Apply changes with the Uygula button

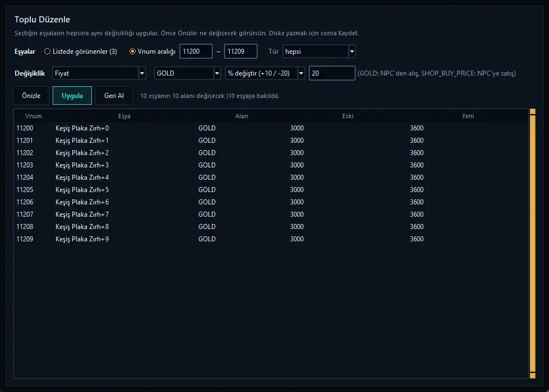coord(72,96)
